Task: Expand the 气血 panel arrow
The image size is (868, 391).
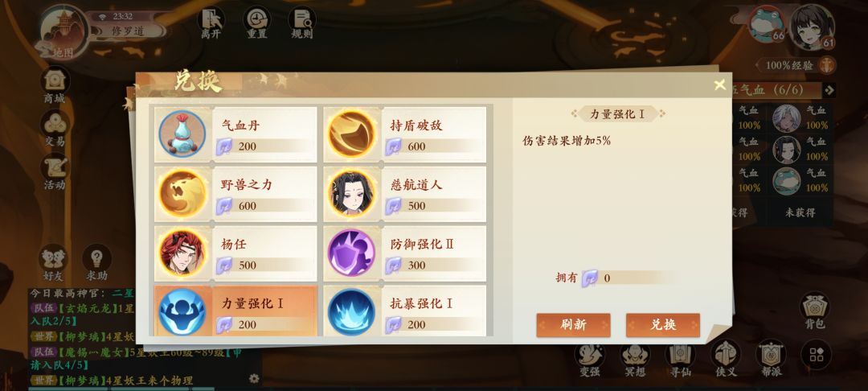Action: coord(829,90)
